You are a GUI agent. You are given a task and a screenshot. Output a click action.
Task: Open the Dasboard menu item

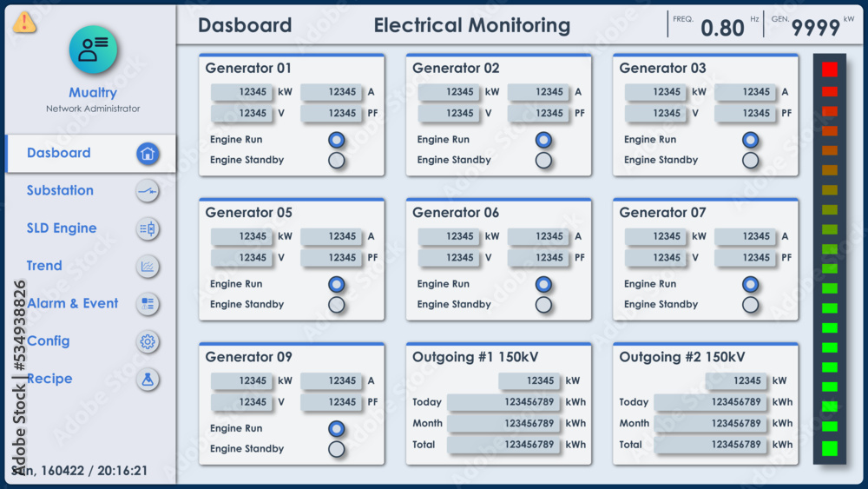(x=90, y=154)
